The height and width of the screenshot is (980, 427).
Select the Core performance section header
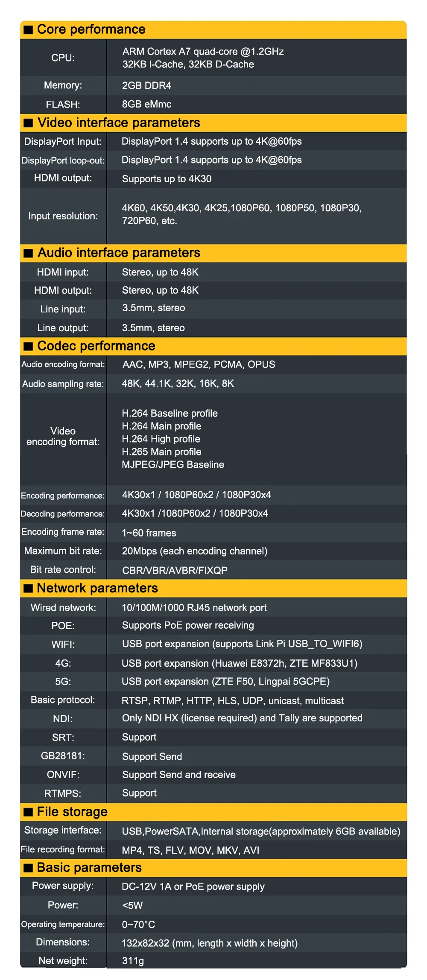coord(213,29)
